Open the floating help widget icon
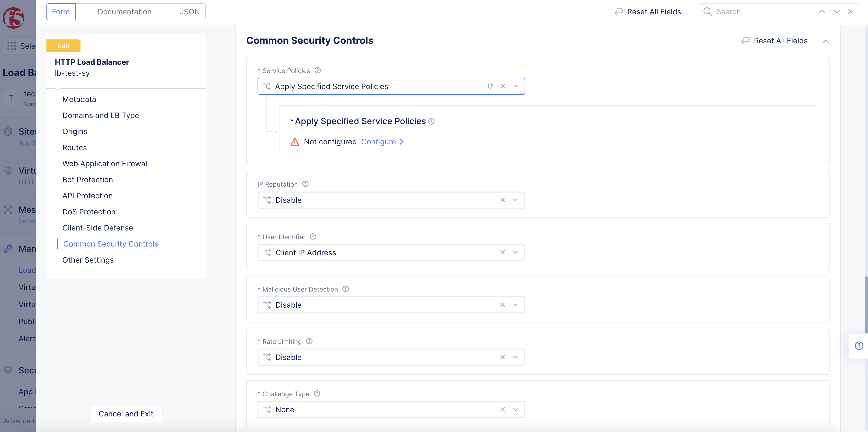The width and height of the screenshot is (868, 432). click(x=859, y=346)
